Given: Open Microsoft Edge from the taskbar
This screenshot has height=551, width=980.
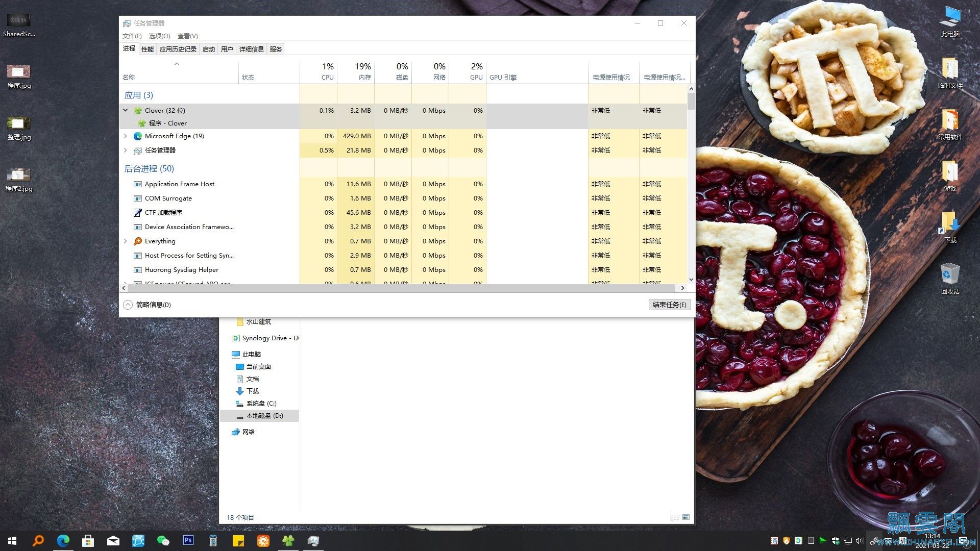Looking at the screenshot, I should [x=63, y=541].
